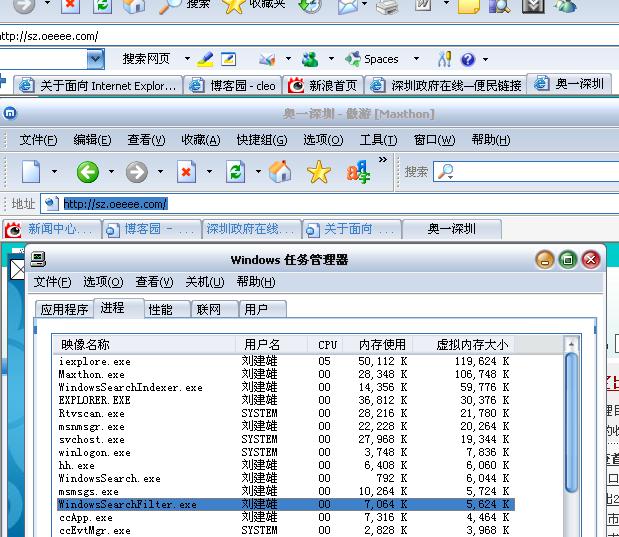Image resolution: width=619 pixels, height=537 pixels.
Task: Select IE tab 博客园 - cleo
Action: coord(233,86)
